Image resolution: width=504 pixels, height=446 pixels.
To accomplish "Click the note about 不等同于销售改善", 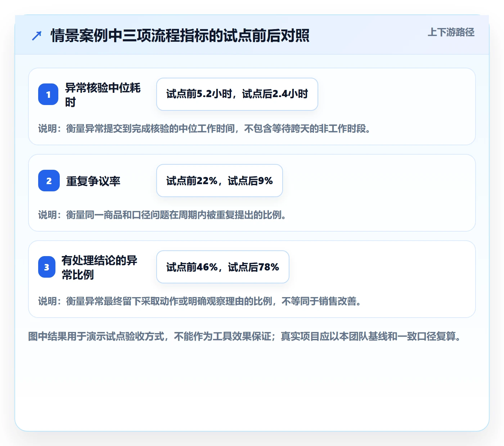I will pyautogui.click(x=200, y=301).
